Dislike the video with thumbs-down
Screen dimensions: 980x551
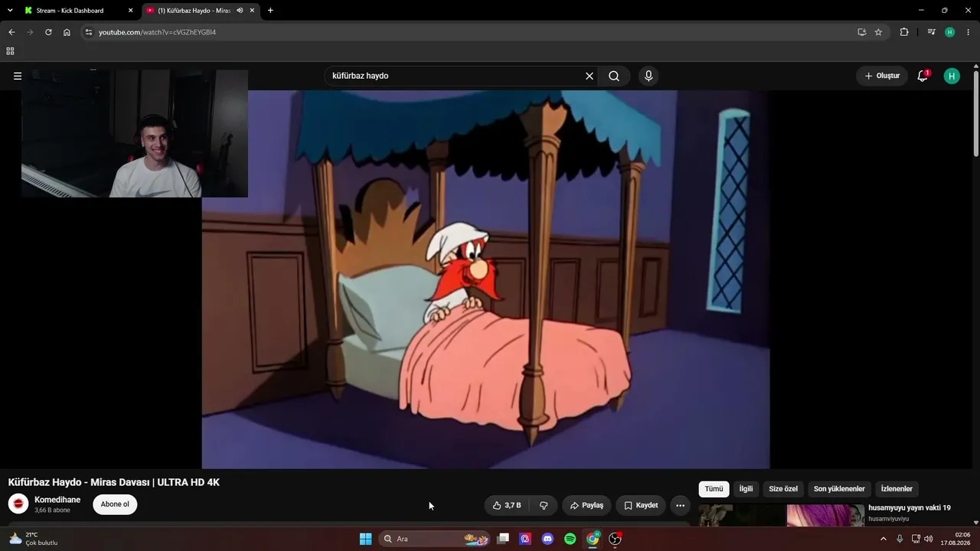pos(544,505)
